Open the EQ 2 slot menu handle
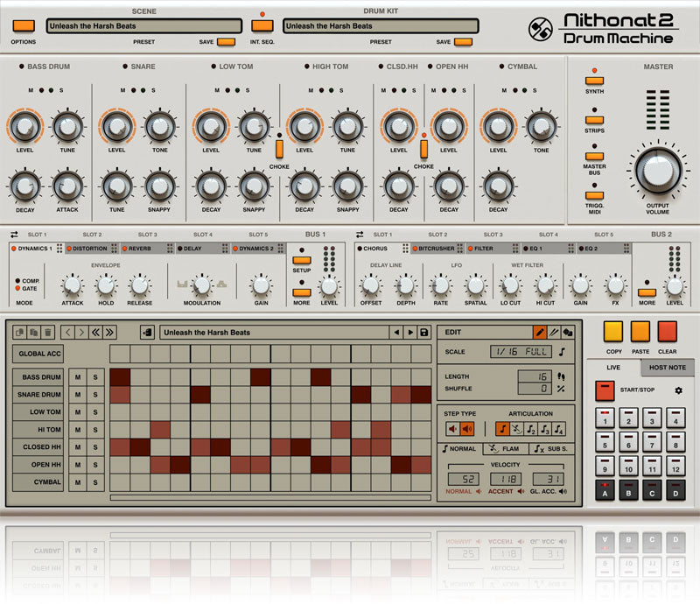The height and width of the screenshot is (604, 700). (626, 249)
